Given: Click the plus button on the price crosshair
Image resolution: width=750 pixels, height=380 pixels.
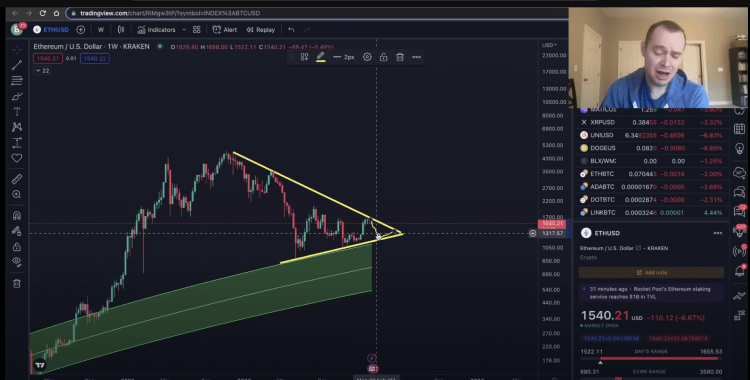Looking at the screenshot, I should 532,234.
